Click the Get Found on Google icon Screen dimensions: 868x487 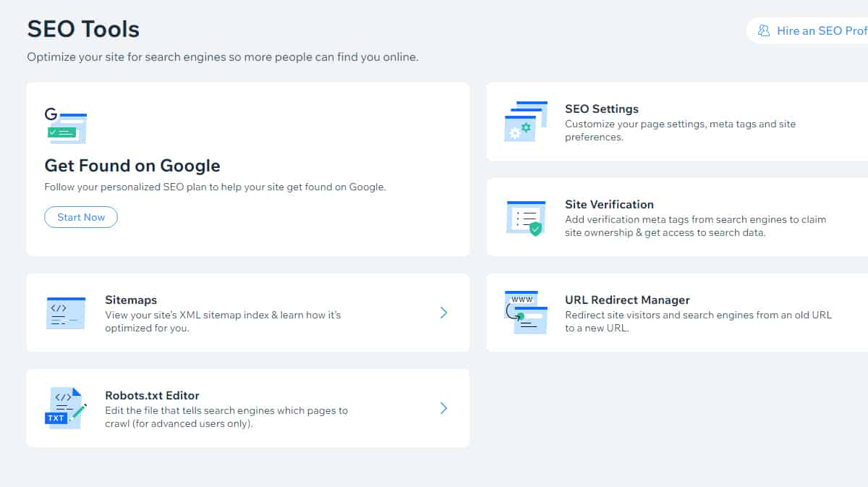click(66, 125)
